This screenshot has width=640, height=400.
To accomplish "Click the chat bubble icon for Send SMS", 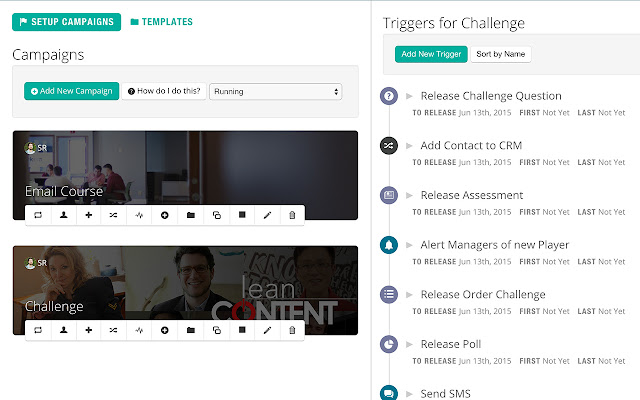I will [389, 393].
